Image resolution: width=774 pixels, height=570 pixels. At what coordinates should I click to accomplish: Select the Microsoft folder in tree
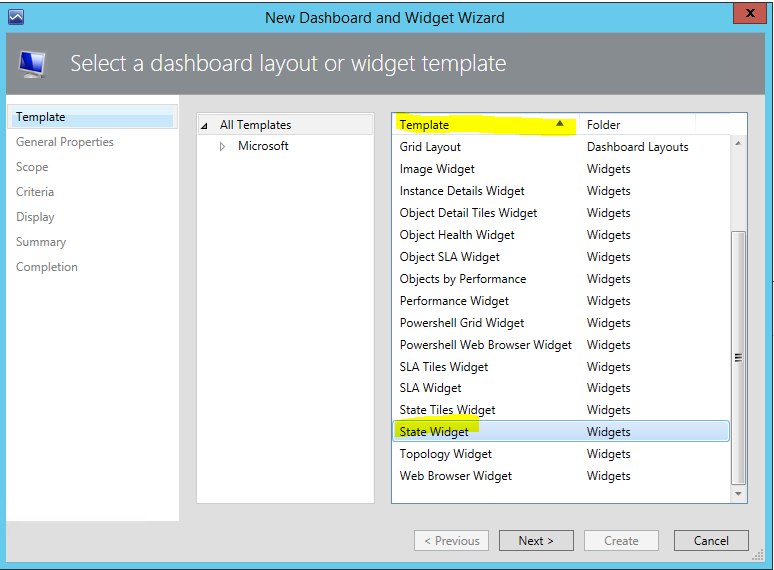(x=263, y=146)
